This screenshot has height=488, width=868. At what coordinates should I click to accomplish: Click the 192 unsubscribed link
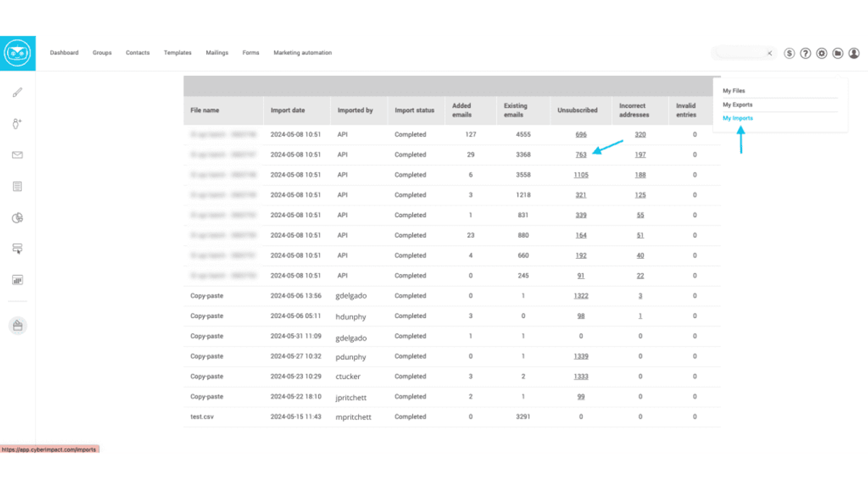coord(581,256)
